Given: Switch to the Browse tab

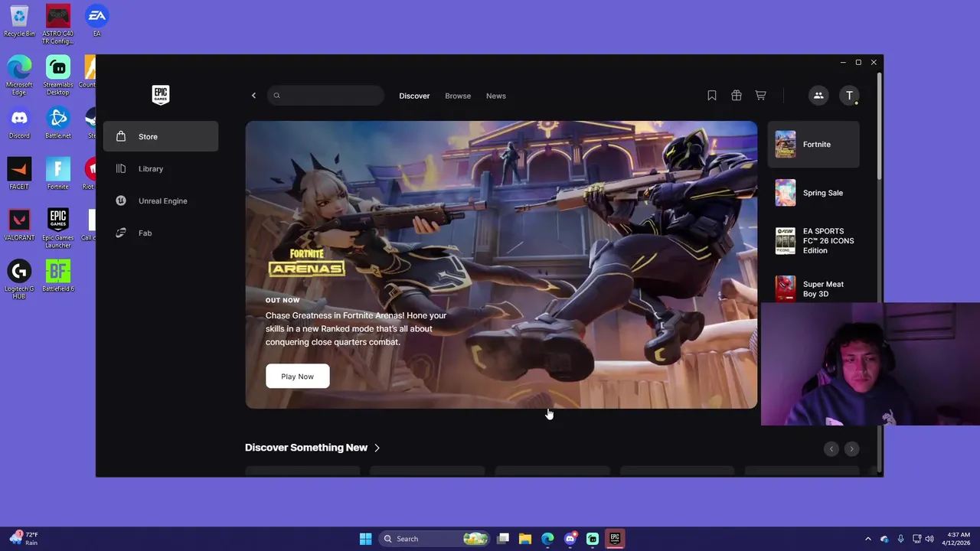Looking at the screenshot, I should [458, 96].
